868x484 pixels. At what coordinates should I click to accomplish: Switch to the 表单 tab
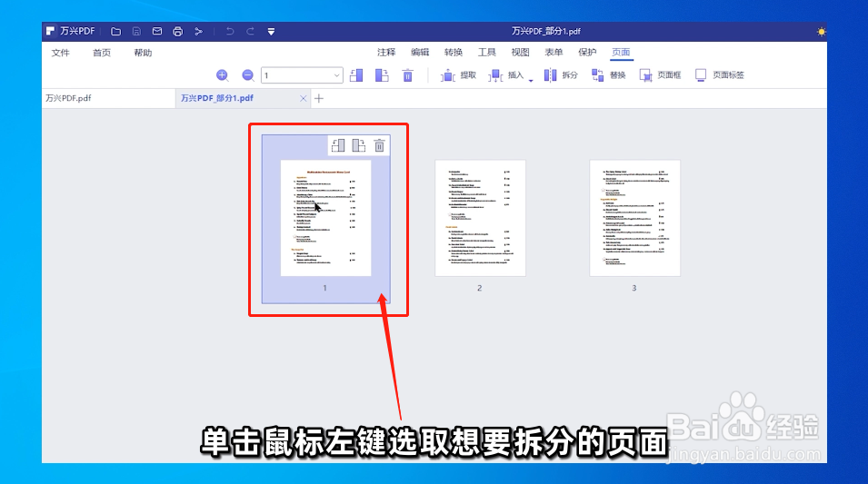pos(554,53)
